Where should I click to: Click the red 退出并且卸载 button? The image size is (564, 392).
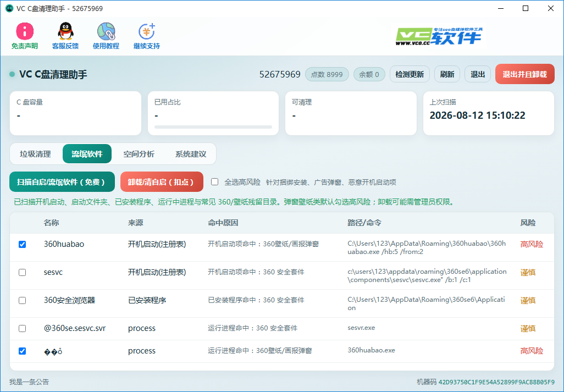pyautogui.click(x=525, y=74)
